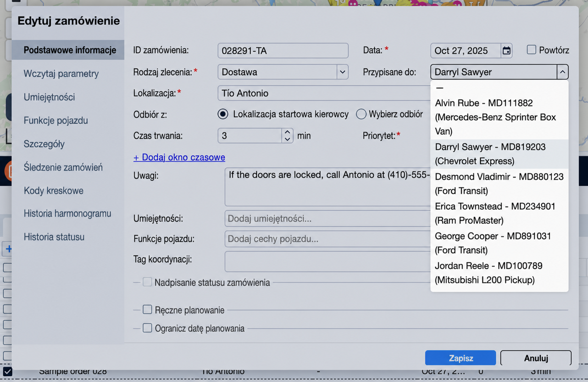Open the Podstawowe informacje tab
The width and height of the screenshot is (588, 382).
(x=68, y=50)
